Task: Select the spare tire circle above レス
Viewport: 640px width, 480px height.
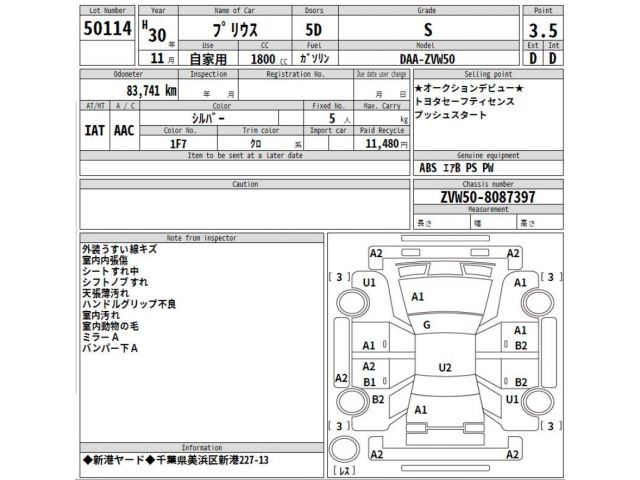Action: pyautogui.click(x=344, y=449)
